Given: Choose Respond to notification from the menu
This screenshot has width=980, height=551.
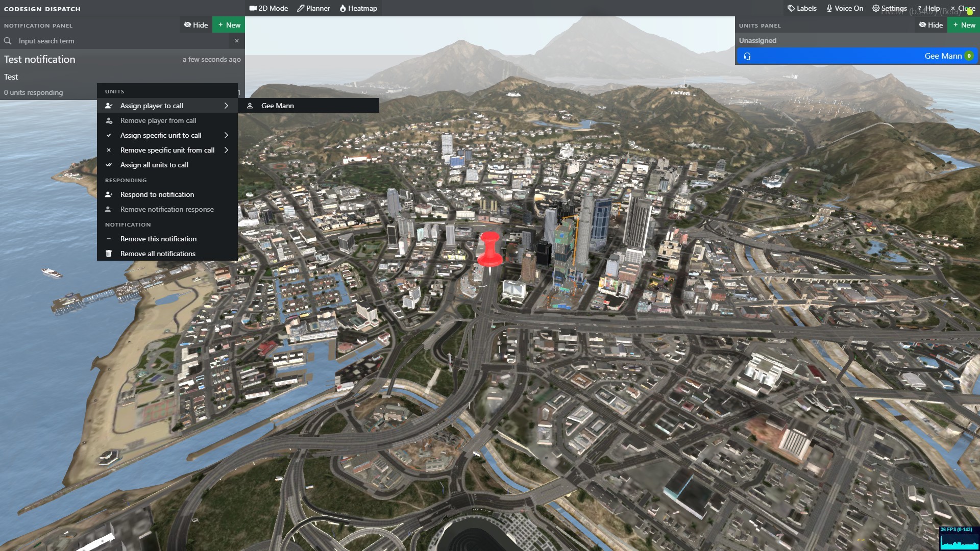Looking at the screenshot, I should coord(157,194).
